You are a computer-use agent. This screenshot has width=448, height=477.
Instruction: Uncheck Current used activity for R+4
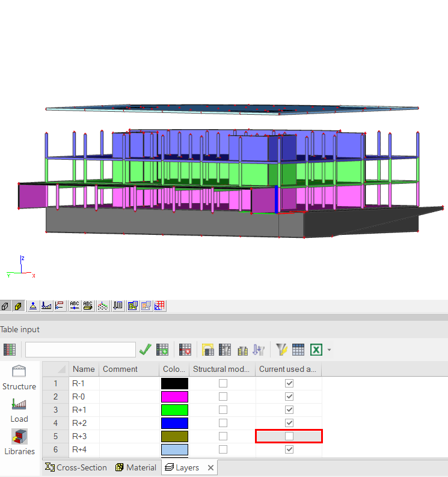point(289,449)
